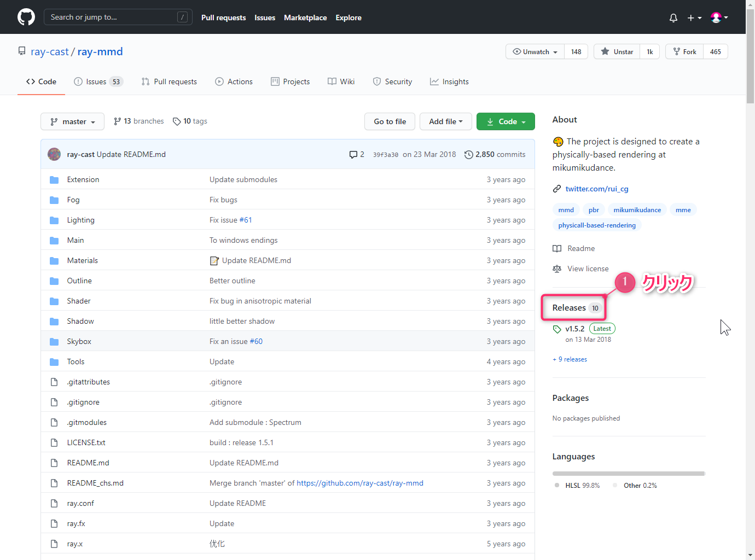Expand the green Code download dropdown
The height and width of the screenshot is (560, 755).
506,121
